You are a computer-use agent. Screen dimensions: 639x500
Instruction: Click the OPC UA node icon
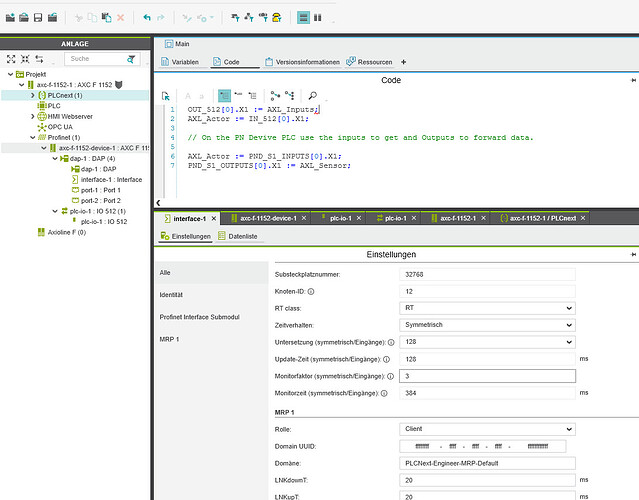point(40,127)
